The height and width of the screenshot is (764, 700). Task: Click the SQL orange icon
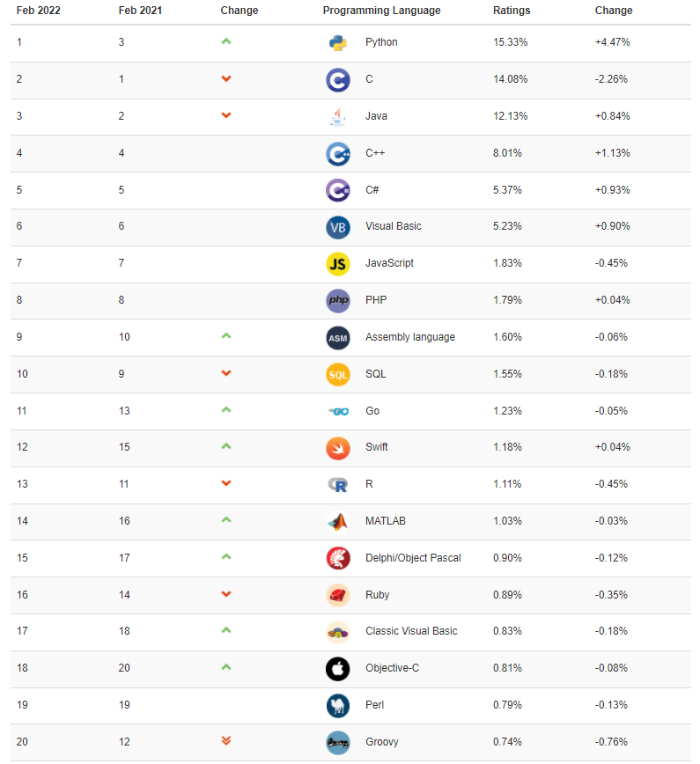[338, 374]
